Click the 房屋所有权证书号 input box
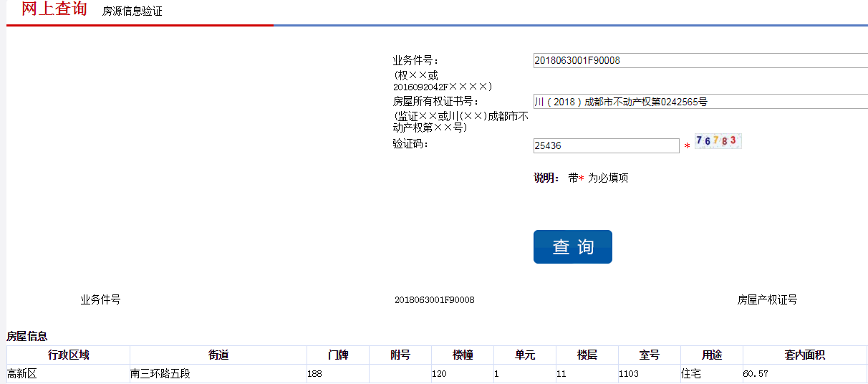The height and width of the screenshot is (384, 868). tap(700, 102)
